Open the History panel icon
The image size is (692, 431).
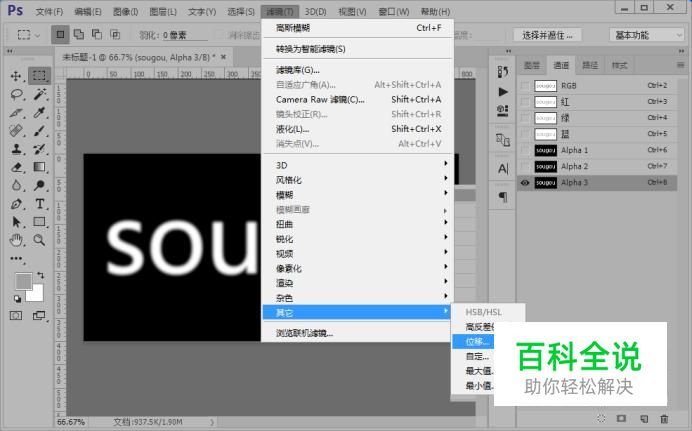click(x=503, y=71)
